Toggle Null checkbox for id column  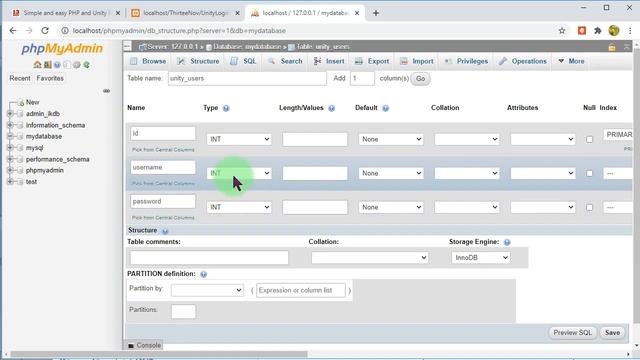(x=589, y=140)
